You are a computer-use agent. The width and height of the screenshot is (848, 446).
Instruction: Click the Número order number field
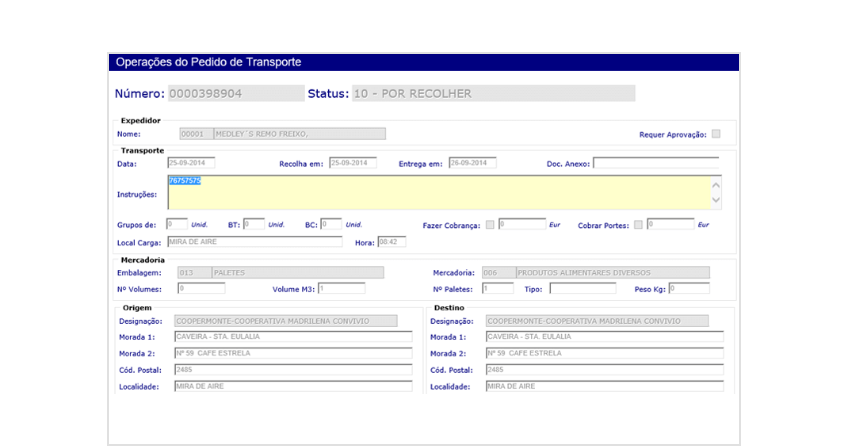235,94
